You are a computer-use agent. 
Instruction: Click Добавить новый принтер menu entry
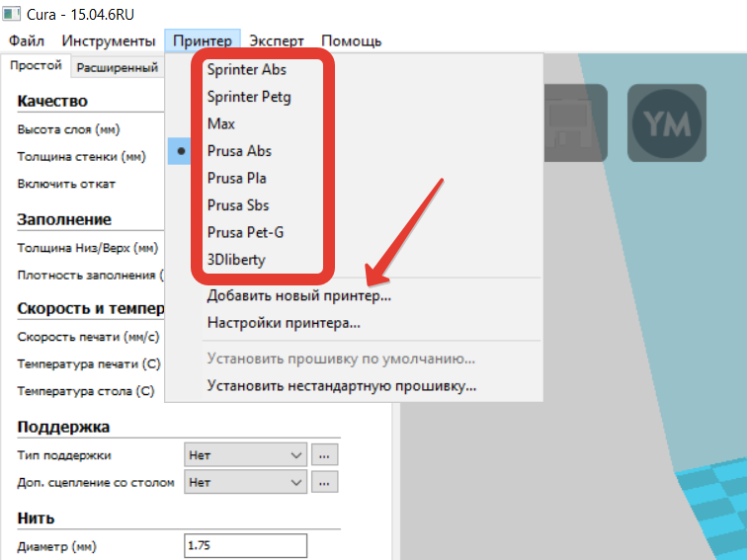(298, 295)
